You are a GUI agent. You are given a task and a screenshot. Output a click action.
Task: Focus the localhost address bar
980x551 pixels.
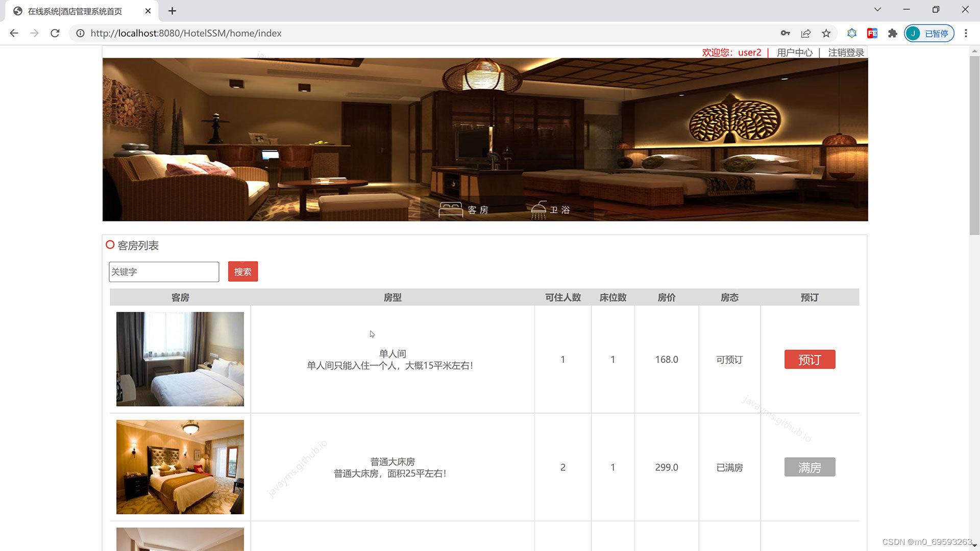tap(429, 33)
